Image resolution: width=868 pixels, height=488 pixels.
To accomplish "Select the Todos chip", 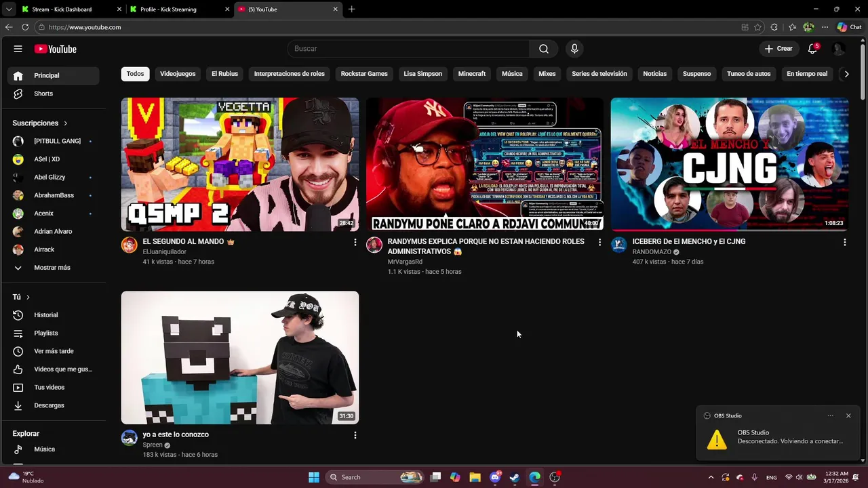I will [135, 74].
